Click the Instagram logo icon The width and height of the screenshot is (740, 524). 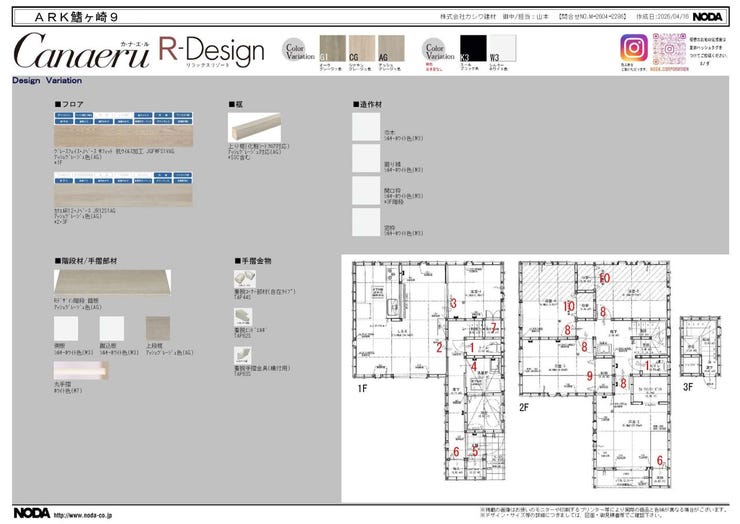633,49
